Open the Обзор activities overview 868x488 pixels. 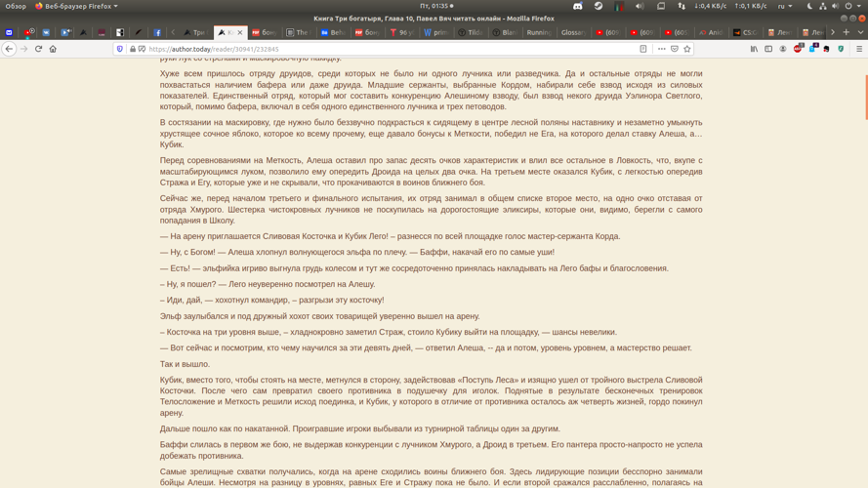(x=16, y=6)
